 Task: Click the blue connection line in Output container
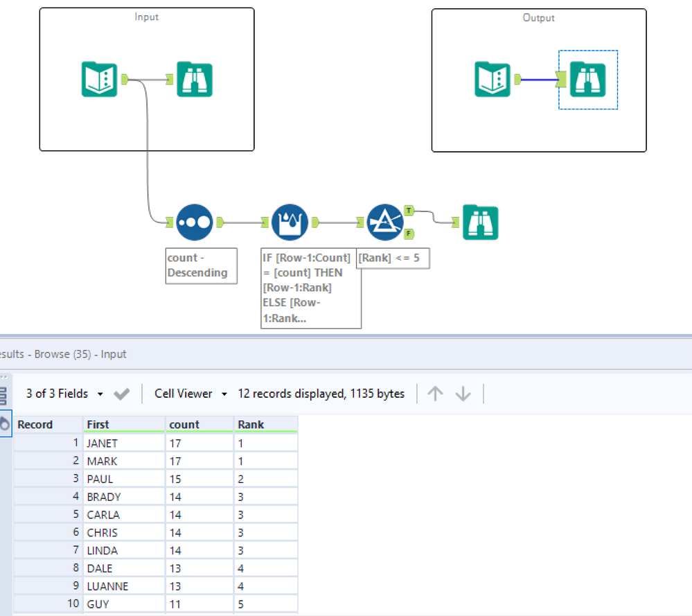539,80
